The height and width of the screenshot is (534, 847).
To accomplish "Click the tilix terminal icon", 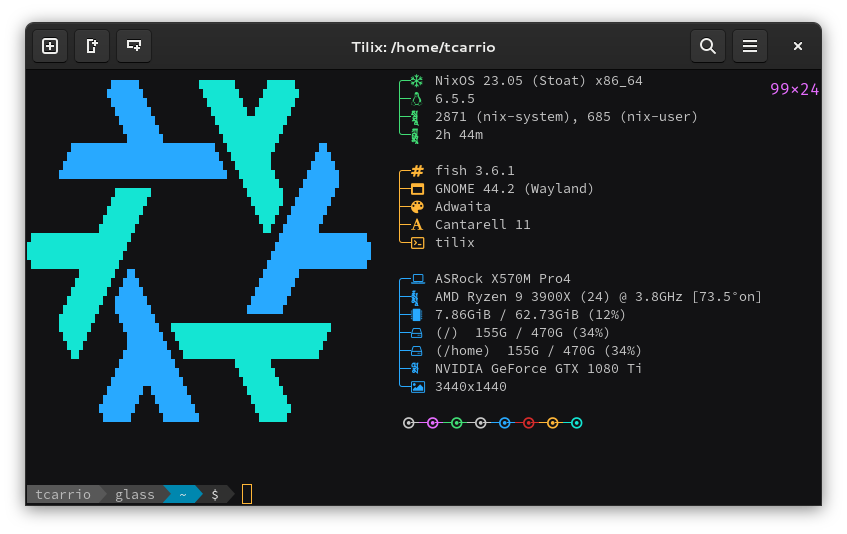I will coord(418,243).
